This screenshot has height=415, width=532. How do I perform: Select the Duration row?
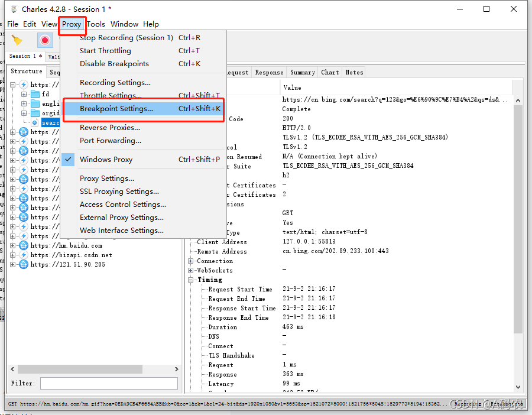pos(349,327)
